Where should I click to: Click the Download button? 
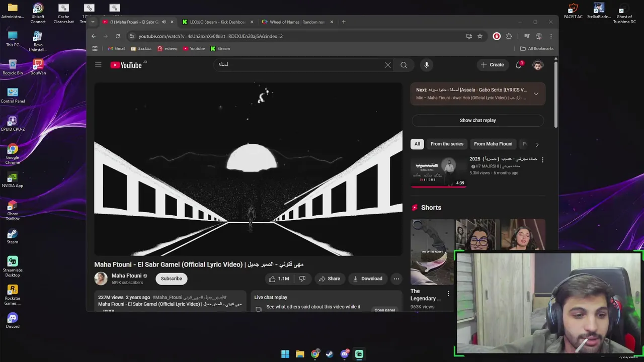pos(367,279)
